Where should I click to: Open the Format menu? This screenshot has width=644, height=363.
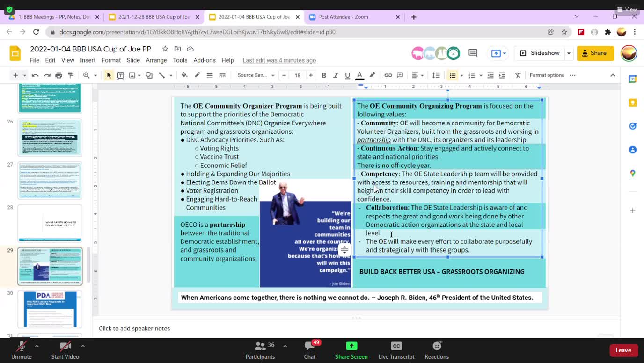pos(111,60)
